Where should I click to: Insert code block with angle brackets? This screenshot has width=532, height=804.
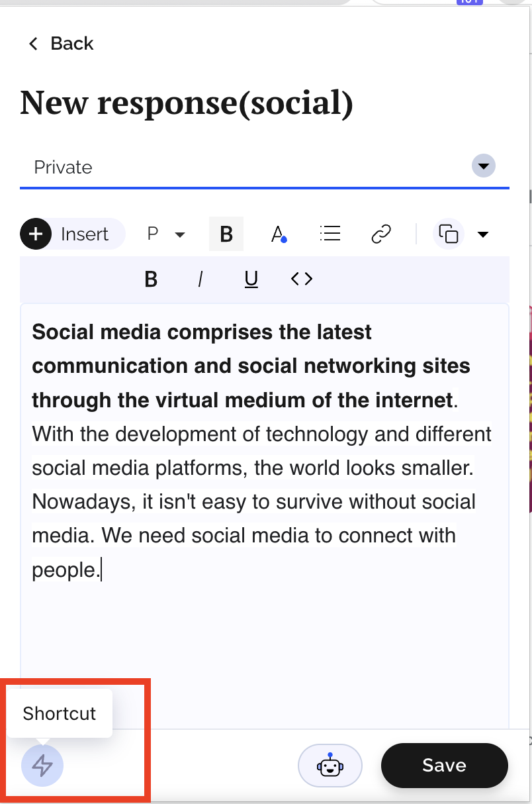tap(302, 279)
